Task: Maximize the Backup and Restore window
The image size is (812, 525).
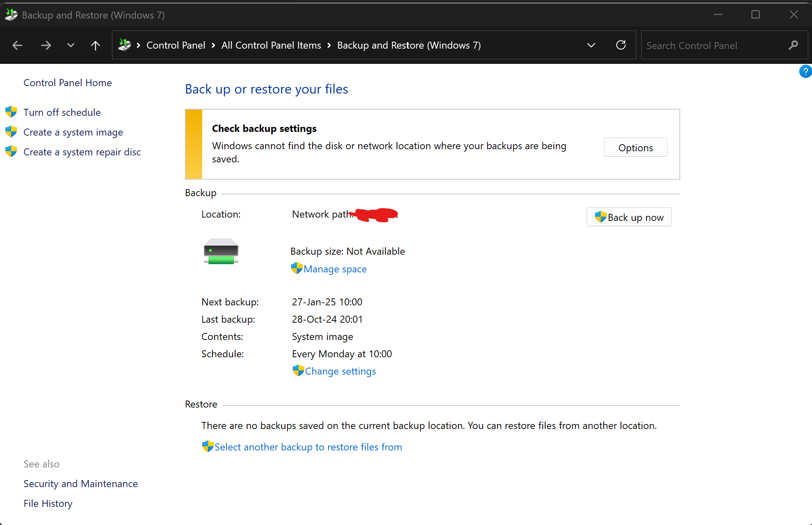Action: (x=756, y=15)
